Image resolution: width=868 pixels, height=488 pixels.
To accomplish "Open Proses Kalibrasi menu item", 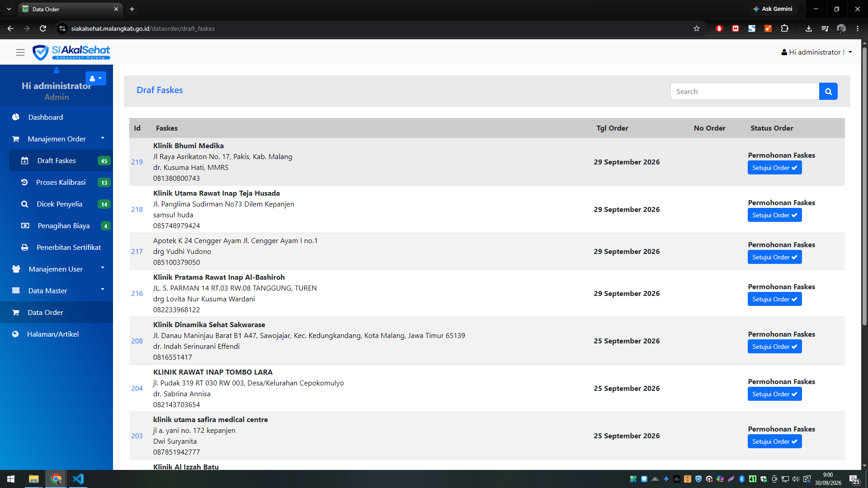I will click(x=61, y=182).
